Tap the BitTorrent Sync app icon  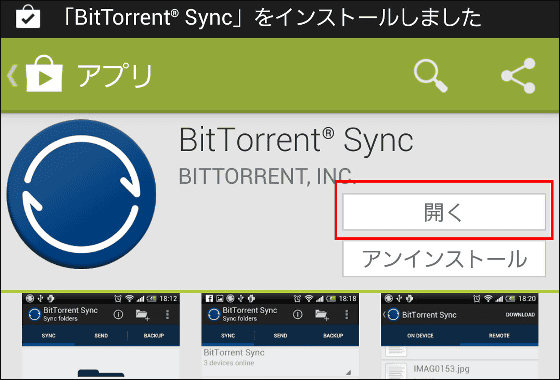[x=81, y=194]
